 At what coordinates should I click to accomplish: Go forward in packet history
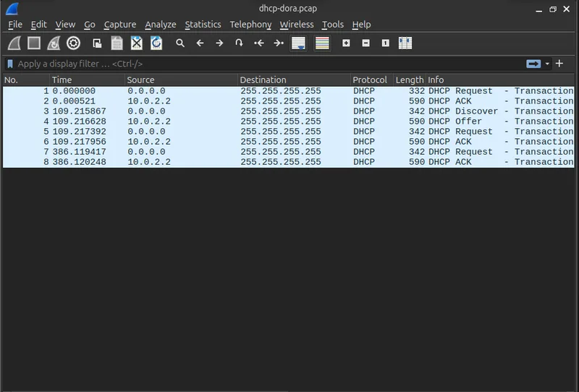(219, 43)
